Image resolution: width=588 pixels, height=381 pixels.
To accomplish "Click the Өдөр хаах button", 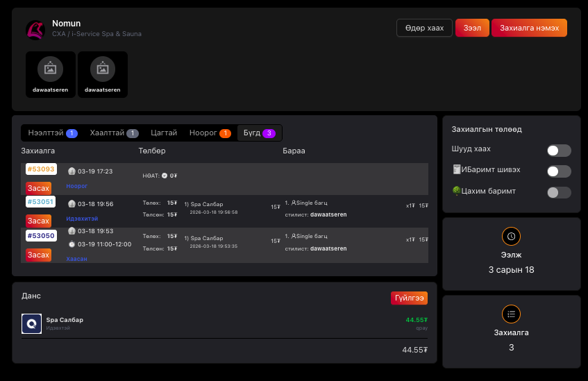I will pos(424,28).
